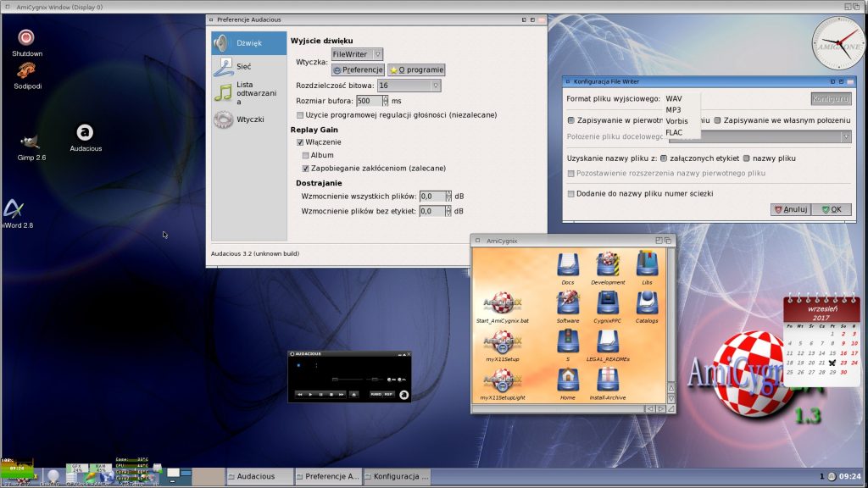Switch to Dźwięk preferences category
This screenshot has width=868, height=488.
[x=248, y=43]
